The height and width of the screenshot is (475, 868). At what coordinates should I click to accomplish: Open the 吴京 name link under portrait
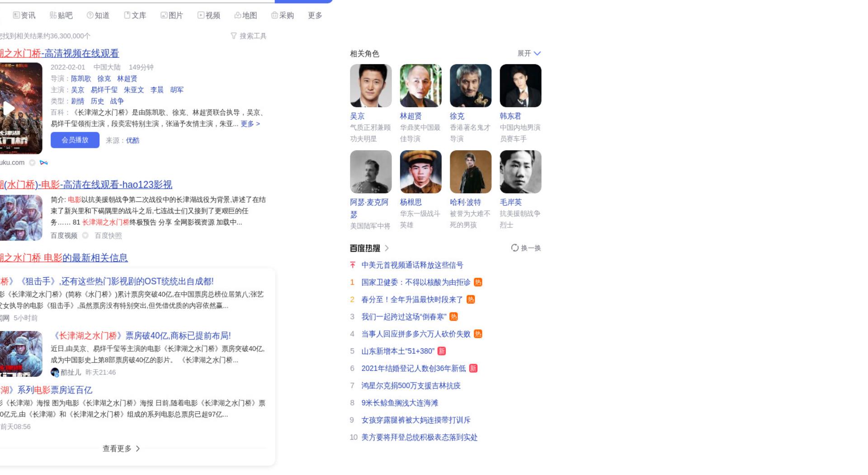pos(357,116)
